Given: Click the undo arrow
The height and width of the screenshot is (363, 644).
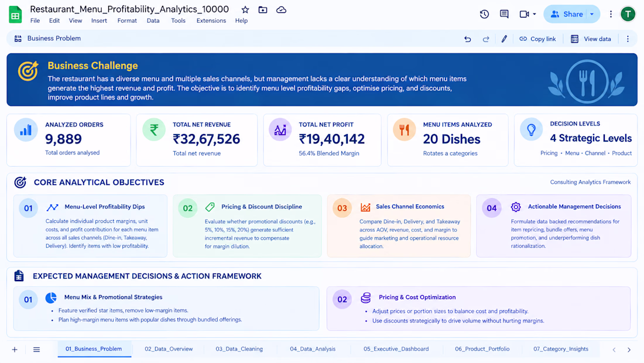Looking at the screenshot, I should [x=467, y=39].
